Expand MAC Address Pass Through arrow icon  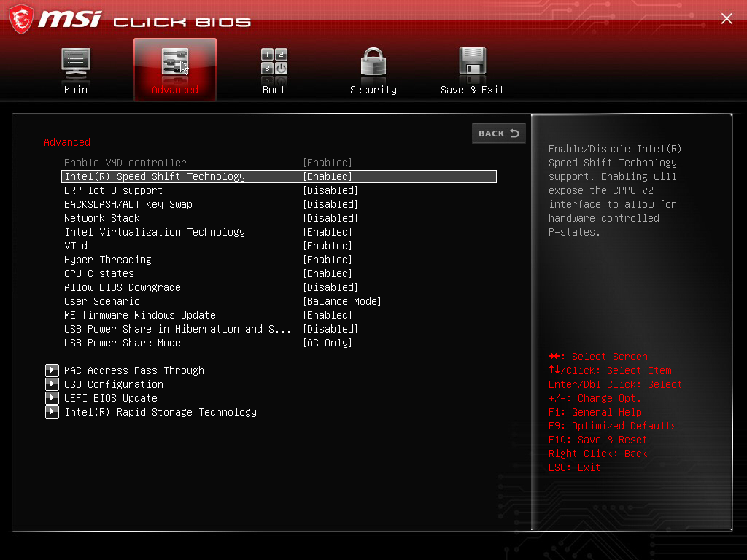52,370
